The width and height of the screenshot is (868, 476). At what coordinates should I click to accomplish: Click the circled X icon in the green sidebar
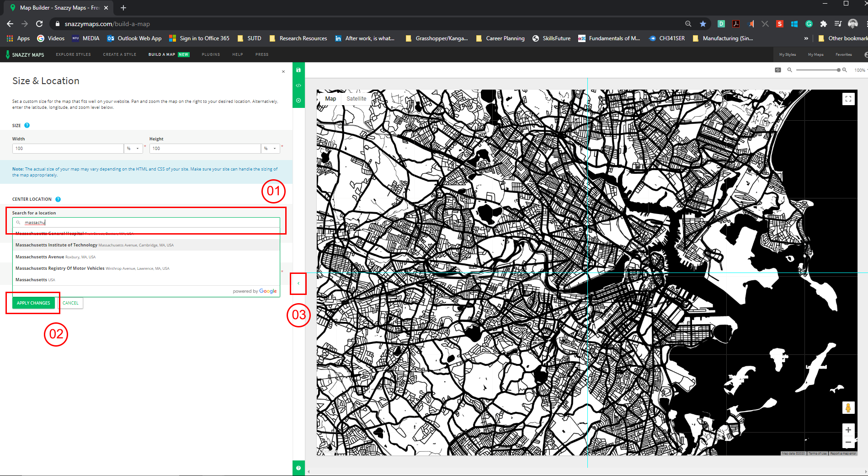(x=298, y=100)
